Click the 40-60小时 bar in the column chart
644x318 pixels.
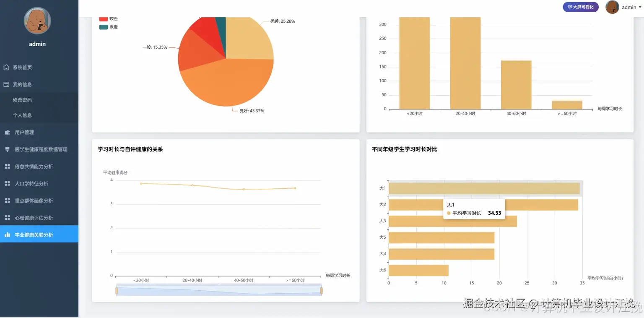point(516,85)
